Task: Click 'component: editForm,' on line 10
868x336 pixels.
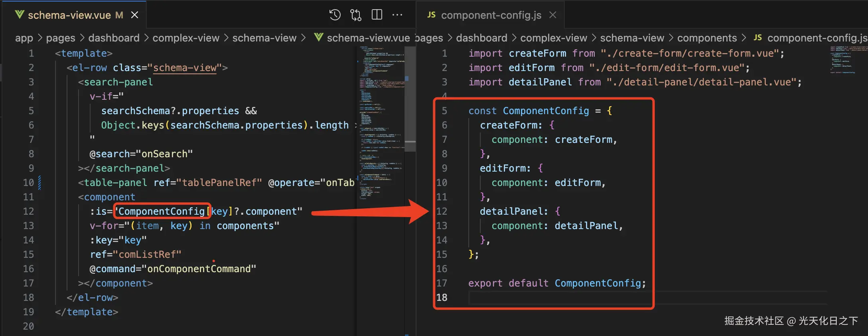Action: [x=548, y=182]
